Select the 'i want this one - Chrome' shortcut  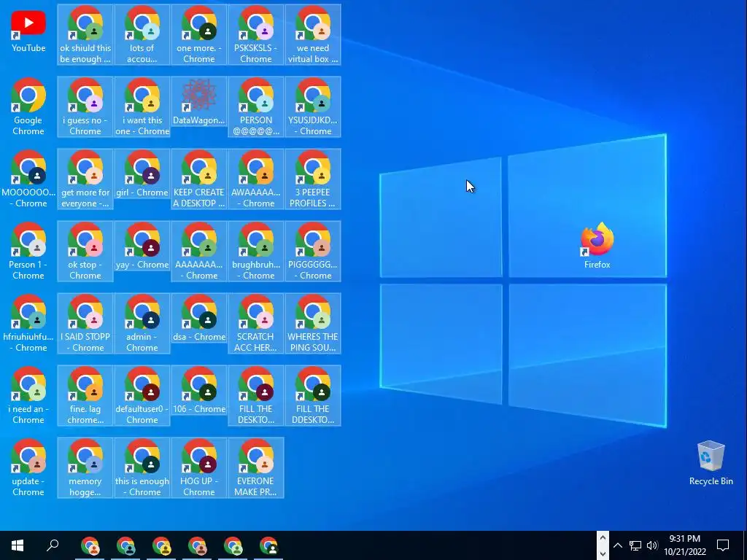click(x=142, y=106)
